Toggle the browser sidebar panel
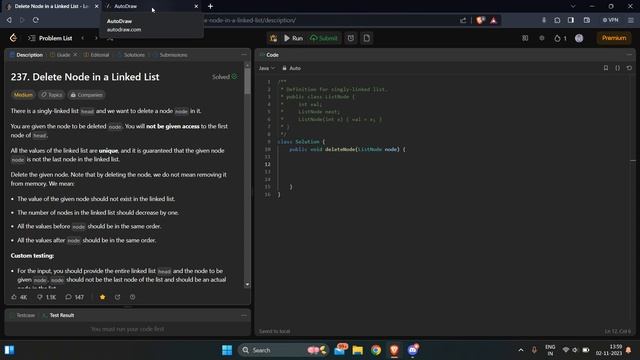 tap(571, 20)
